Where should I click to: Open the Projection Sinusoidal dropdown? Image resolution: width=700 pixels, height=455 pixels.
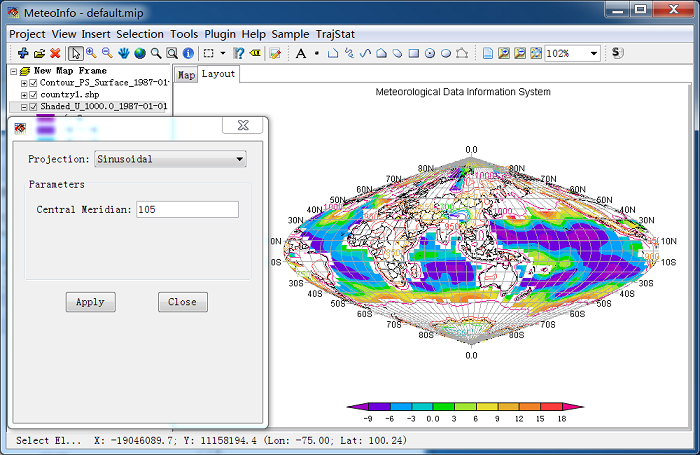point(170,159)
